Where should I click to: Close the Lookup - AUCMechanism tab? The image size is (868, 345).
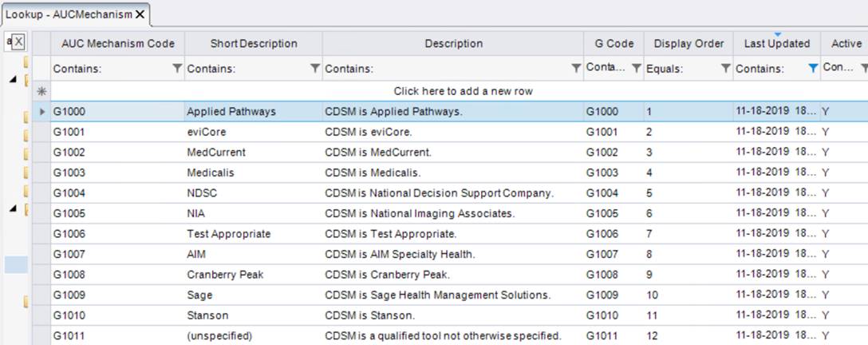click(140, 14)
